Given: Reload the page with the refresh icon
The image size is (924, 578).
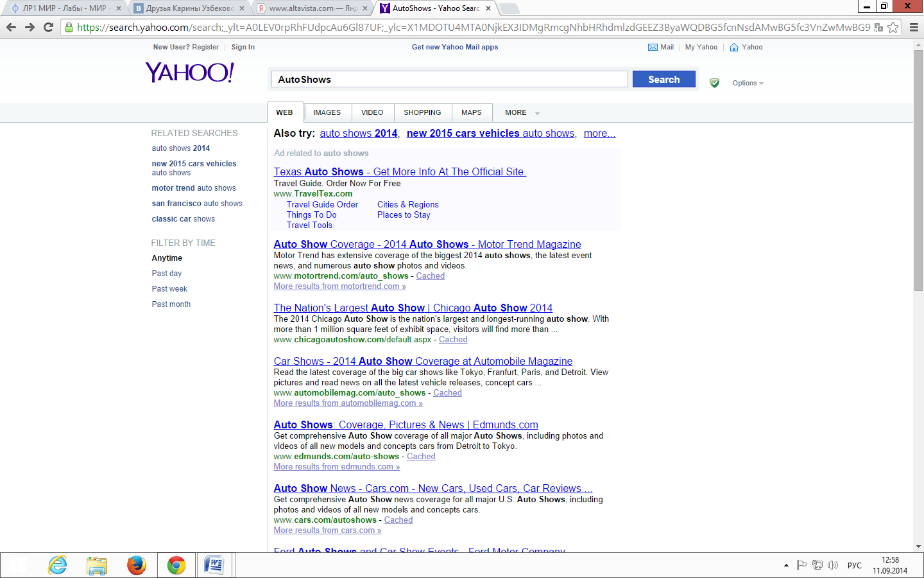Looking at the screenshot, I should (x=48, y=27).
